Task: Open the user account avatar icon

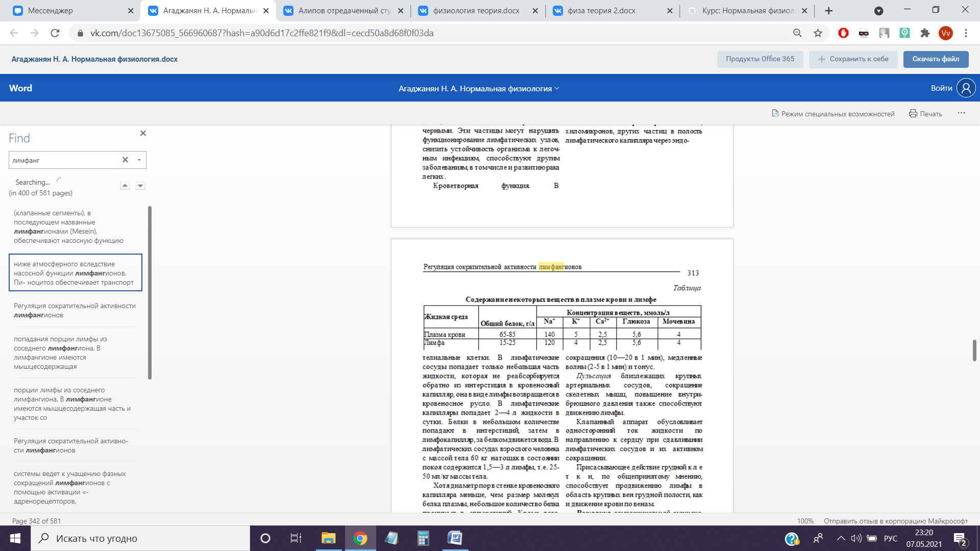Action: click(966, 88)
